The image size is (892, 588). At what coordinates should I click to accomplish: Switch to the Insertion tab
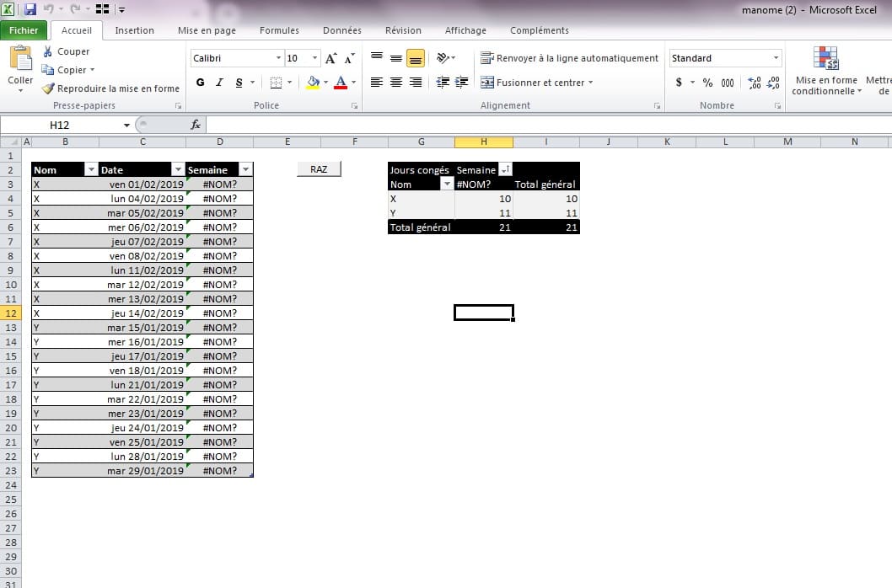click(x=134, y=30)
